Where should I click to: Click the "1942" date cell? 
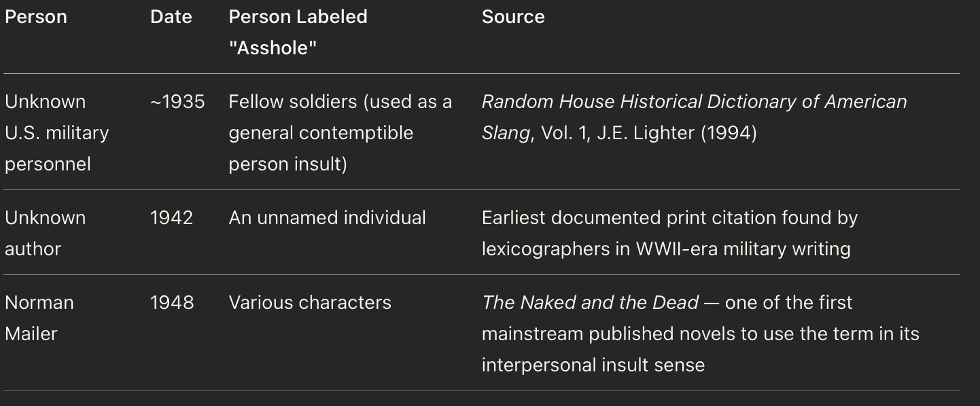pos(171,218)
